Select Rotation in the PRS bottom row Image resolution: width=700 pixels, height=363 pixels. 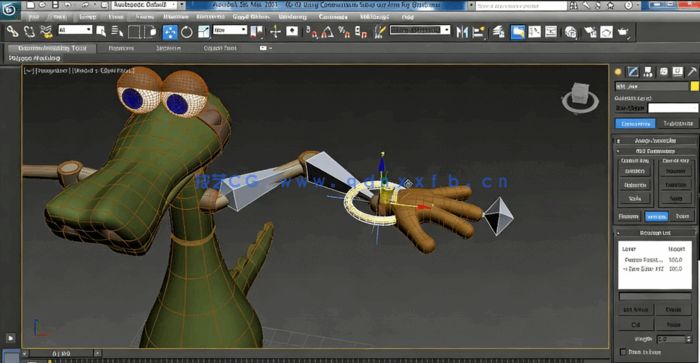(656, 216)
